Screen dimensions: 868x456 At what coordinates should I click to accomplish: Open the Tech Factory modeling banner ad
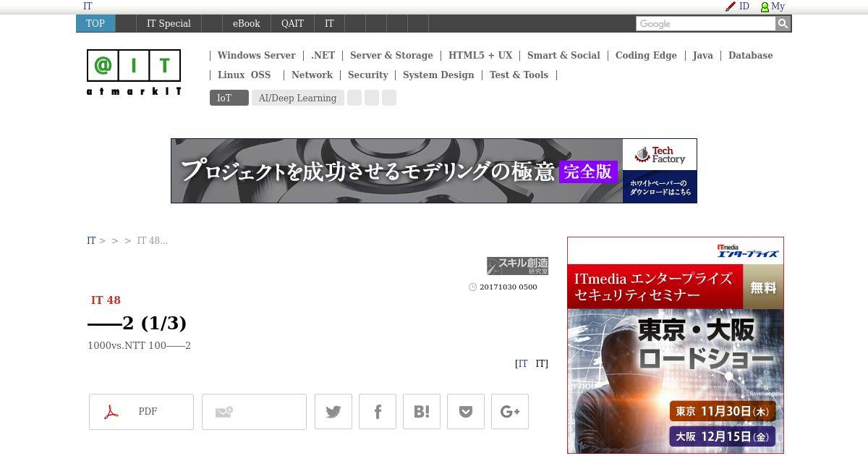coord(434,171)
